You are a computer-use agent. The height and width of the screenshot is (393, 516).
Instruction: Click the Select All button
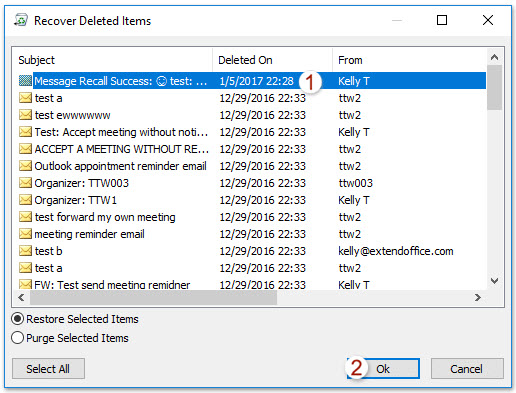pos(48,369)
